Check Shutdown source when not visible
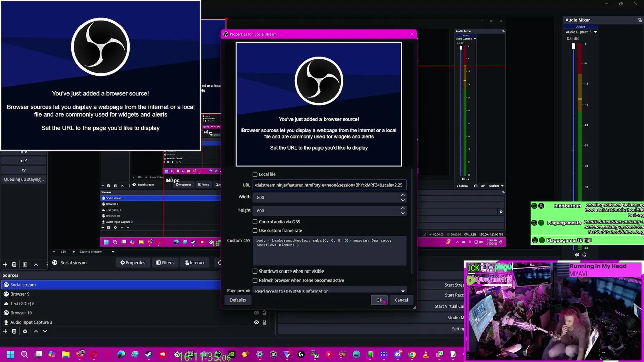Viewport: 644px width, 362px height. [255, 271]
